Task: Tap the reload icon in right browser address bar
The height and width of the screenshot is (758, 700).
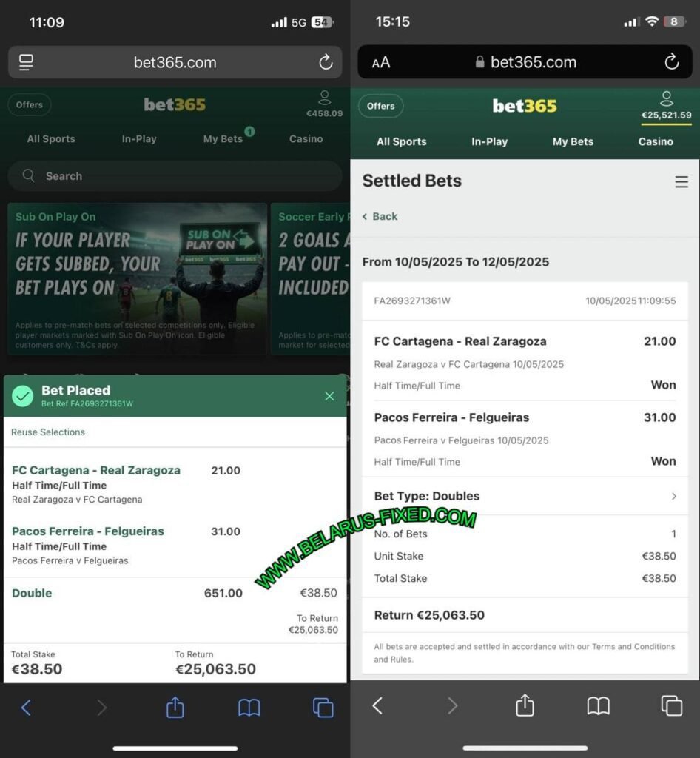Action: 671,62
